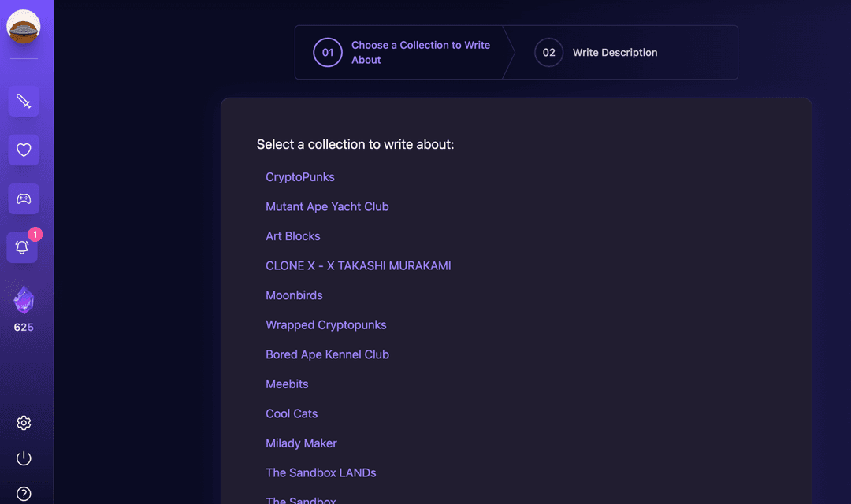Choose the Art Blocks collection
This screenshot has height=504, width=851.
click(293, 235)
